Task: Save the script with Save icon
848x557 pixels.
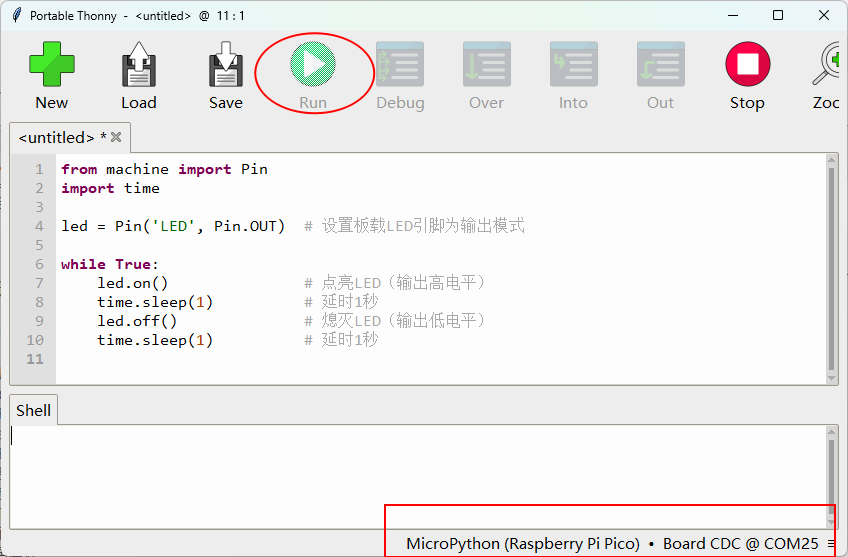Action: point(226,64)
